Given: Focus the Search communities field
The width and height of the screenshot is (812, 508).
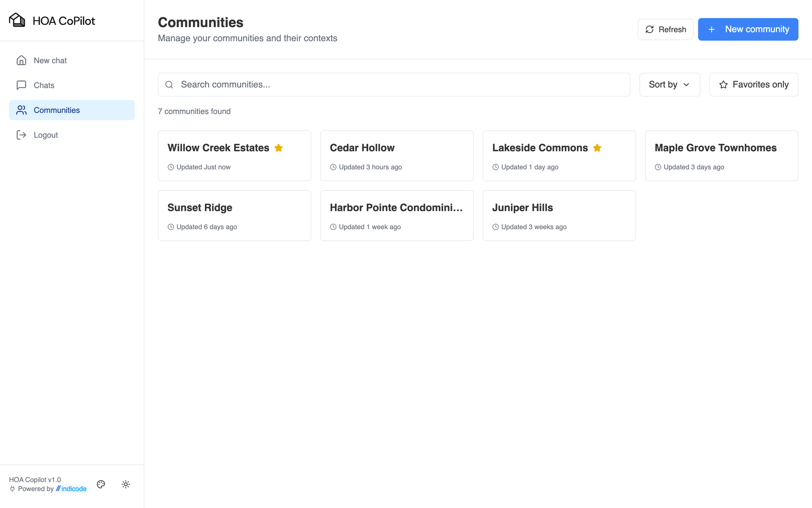Looking at the screenshot, I should (x=394, y=85).
